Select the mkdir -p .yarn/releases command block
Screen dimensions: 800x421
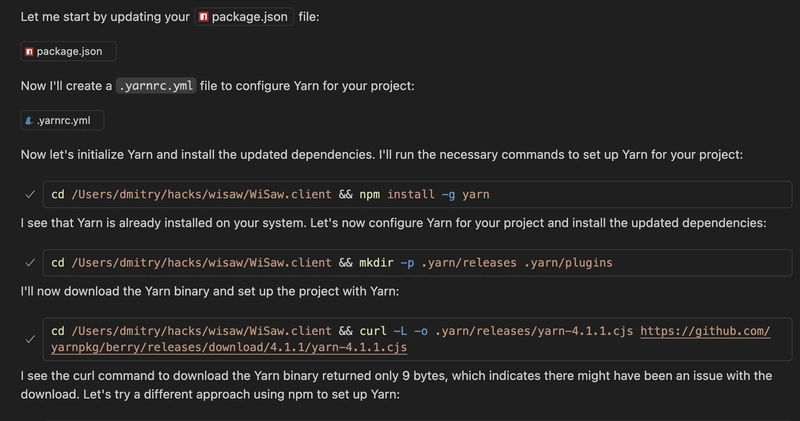pos(417,263)
